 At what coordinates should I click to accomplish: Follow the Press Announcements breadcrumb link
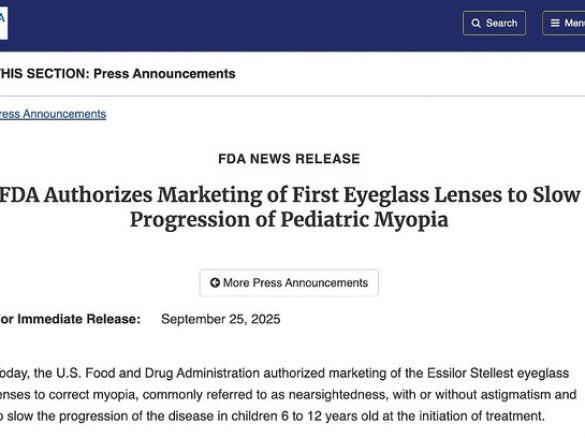click(x=53, y=114)
